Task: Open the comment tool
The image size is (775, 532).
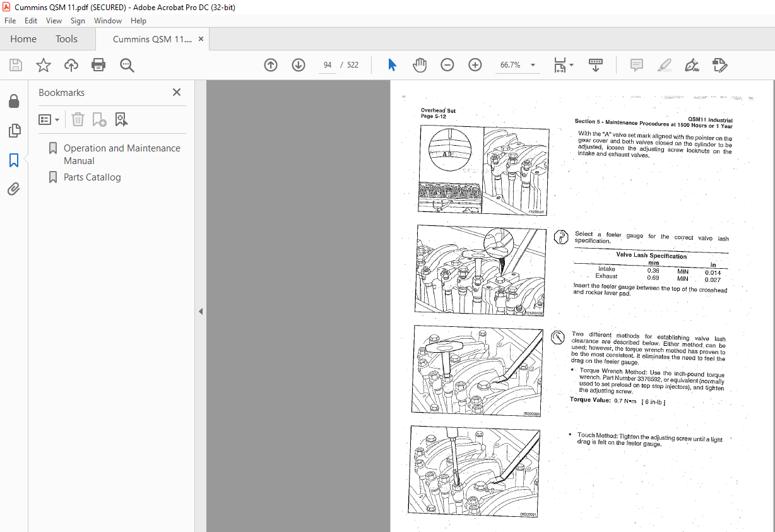Action: [636, 65]
